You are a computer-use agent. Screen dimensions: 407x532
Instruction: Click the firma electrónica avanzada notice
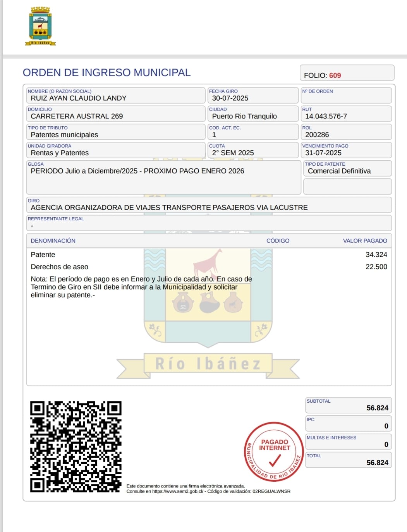(x=185, y=486)
